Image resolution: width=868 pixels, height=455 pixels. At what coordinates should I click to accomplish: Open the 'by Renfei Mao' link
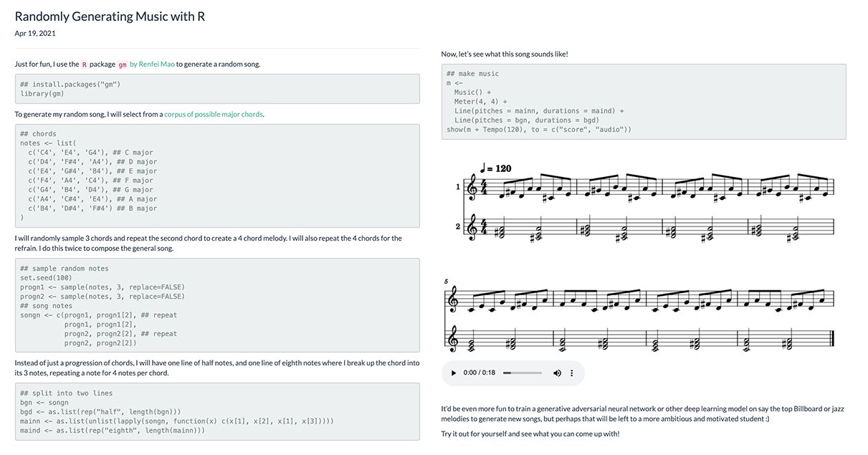[x=152, y=64]
